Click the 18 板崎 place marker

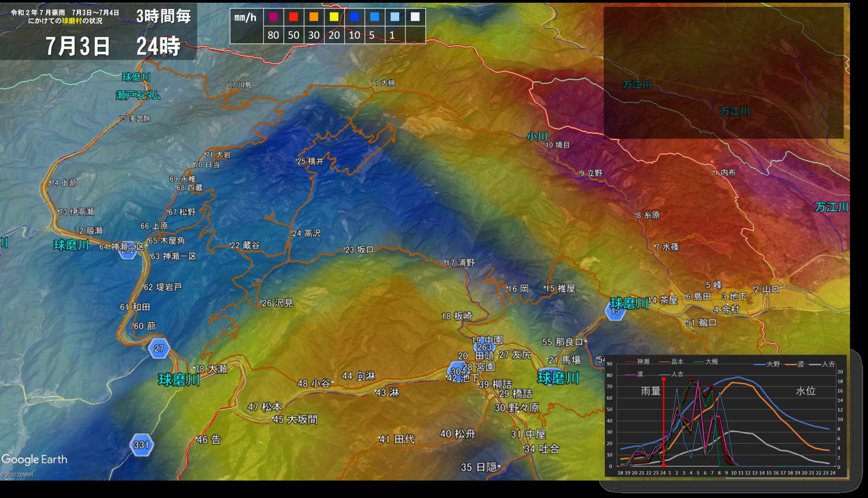457,316
